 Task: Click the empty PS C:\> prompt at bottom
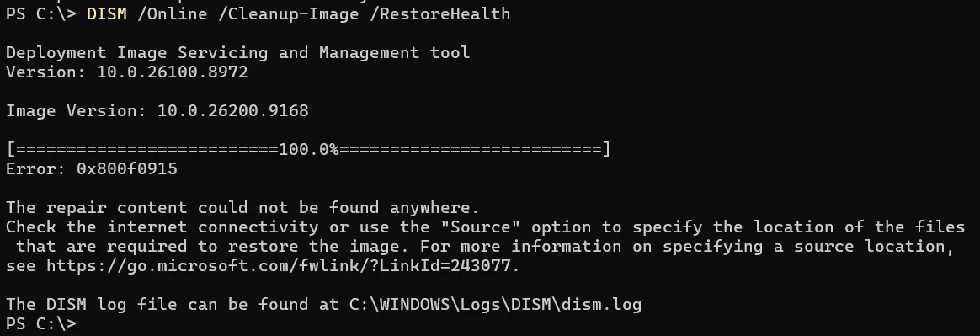coord(40,323)
